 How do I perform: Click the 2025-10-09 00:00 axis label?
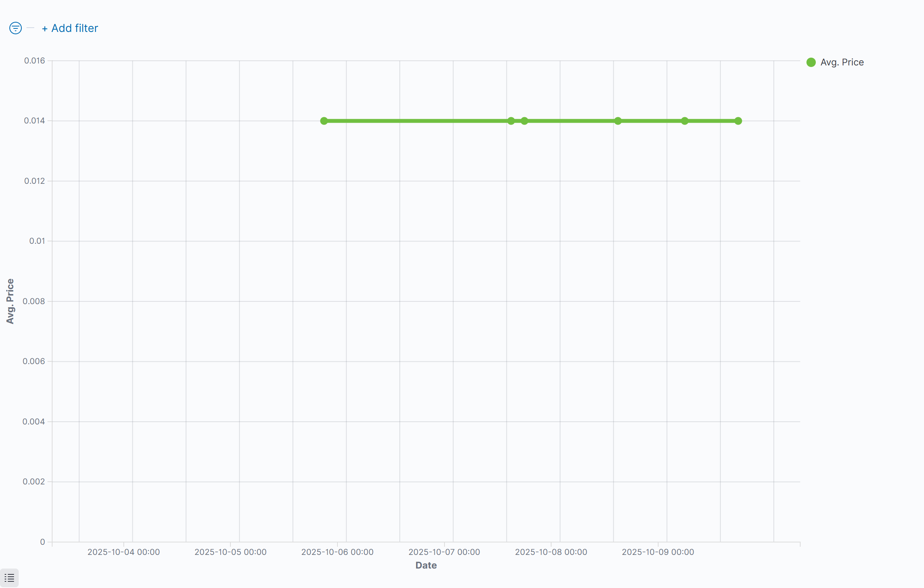point(658,552)
